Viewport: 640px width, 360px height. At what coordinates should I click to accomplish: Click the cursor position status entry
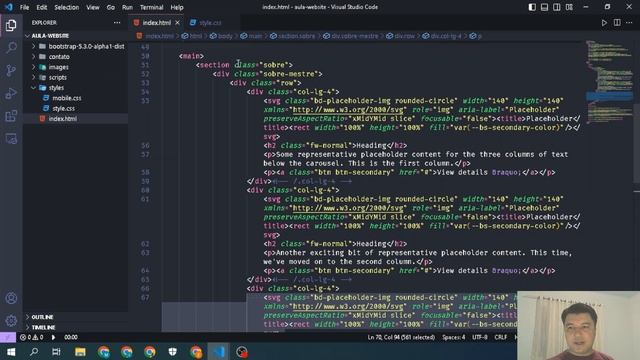pyautogui.click(x=401, y=338)
